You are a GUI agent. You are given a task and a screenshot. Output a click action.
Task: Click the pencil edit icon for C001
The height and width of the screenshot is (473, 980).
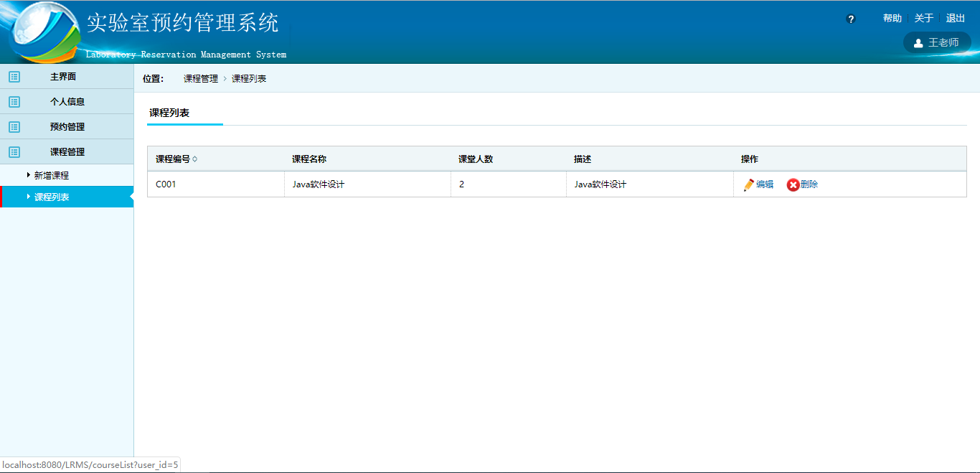click(749, 184)
